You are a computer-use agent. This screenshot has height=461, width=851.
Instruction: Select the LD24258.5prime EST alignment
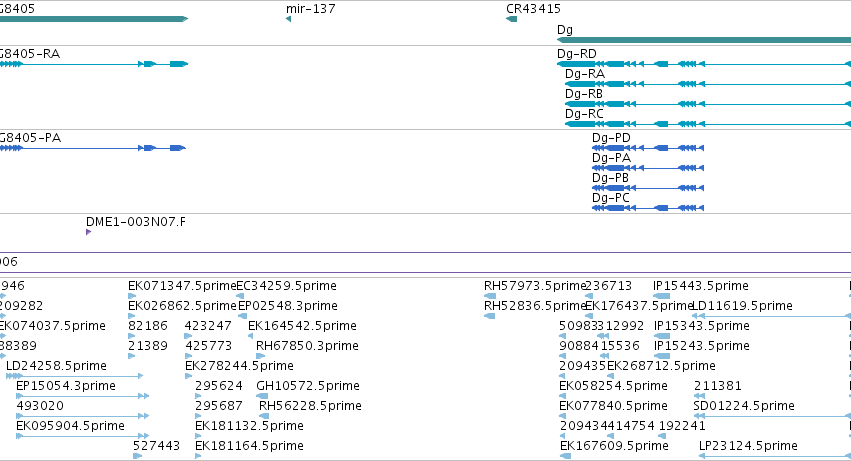74,376
